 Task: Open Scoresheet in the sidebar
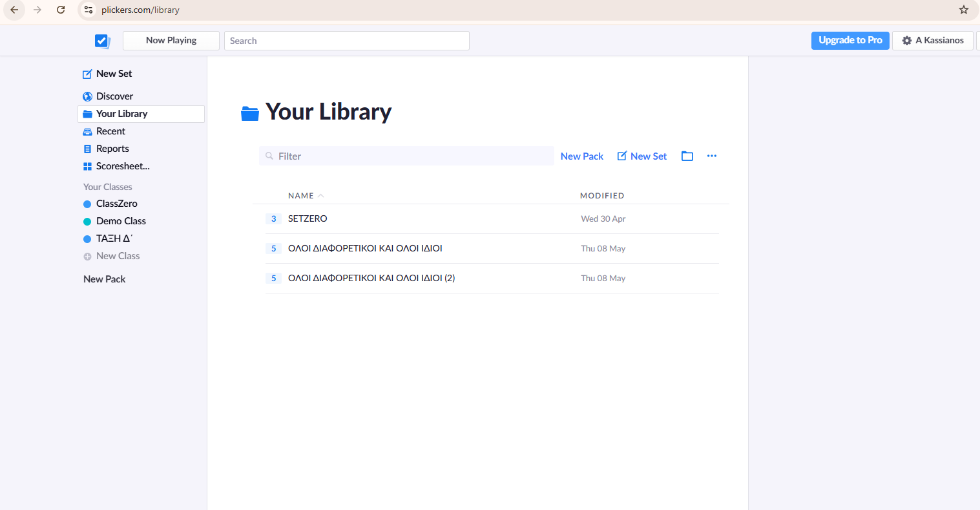[x=116, y=166]
